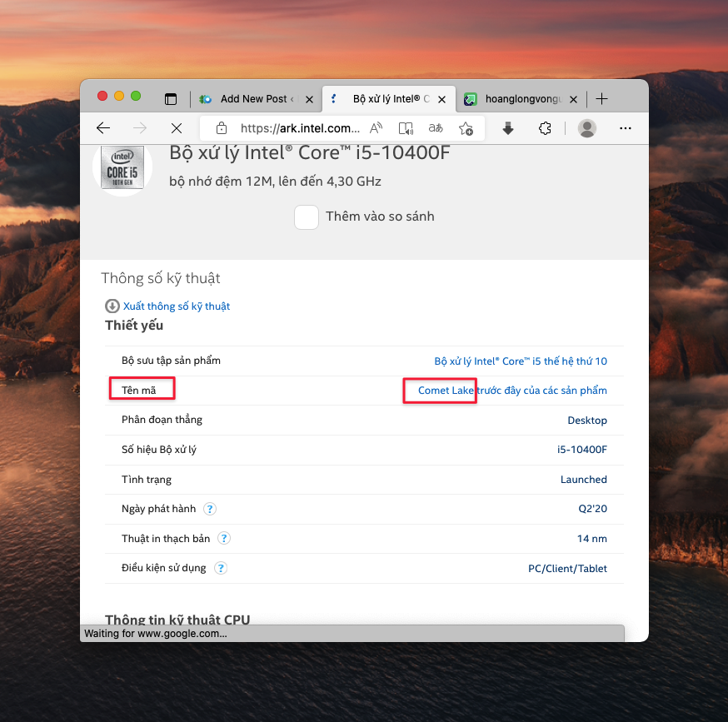Show help for Ngày phát hành
The width and height of the screenshot is (728, 722).
(210, 509)
